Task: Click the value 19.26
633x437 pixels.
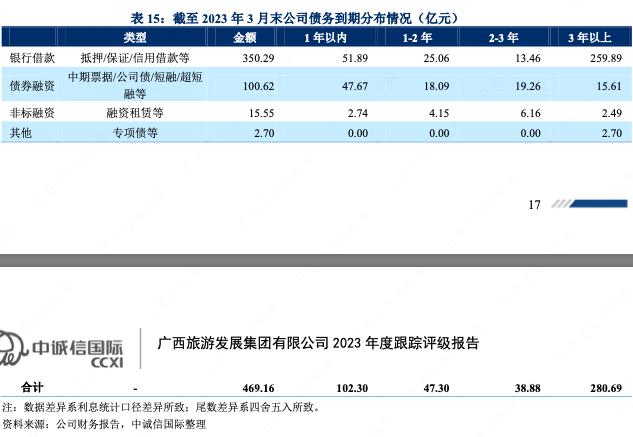Action: tap(528, 86)
